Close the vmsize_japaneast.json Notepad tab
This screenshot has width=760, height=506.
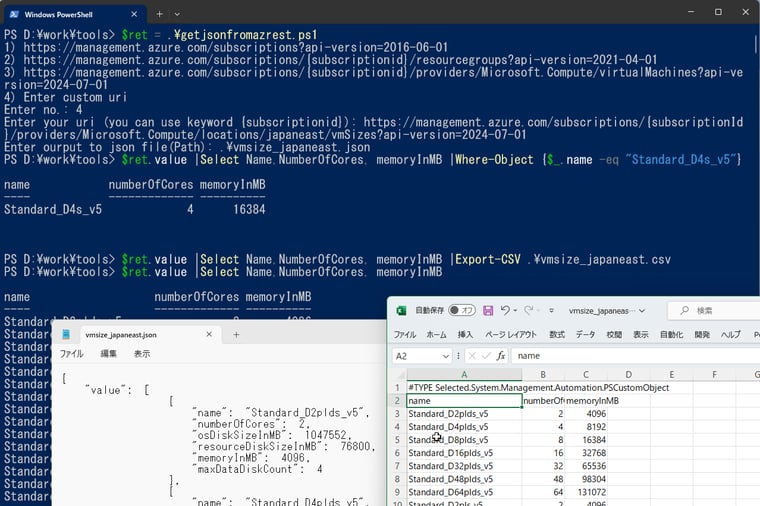(209, 334)
